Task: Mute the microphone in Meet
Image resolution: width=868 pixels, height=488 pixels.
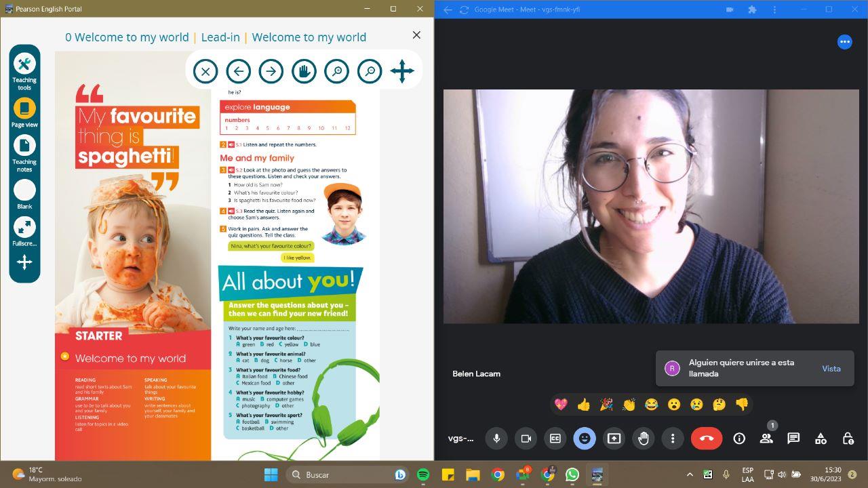Action: tap(496, 439)
